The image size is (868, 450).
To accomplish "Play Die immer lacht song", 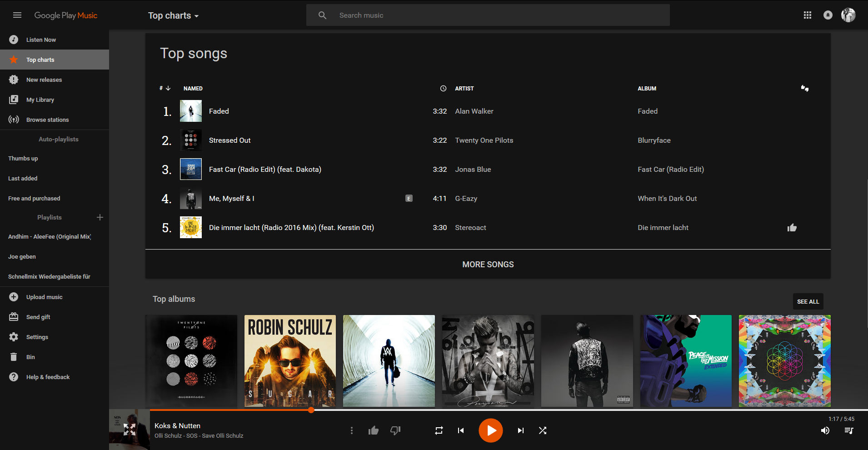I will click(x=291, y=227).
